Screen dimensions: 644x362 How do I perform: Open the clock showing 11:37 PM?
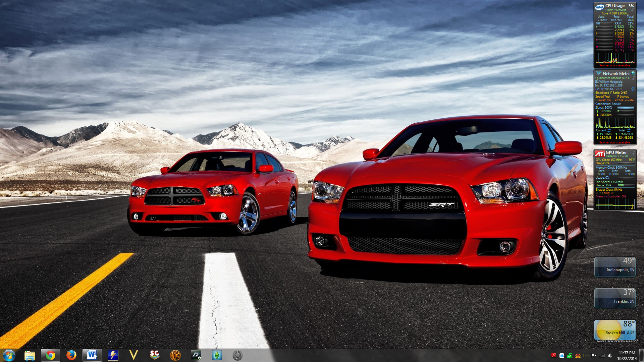(x=627, y=356)
